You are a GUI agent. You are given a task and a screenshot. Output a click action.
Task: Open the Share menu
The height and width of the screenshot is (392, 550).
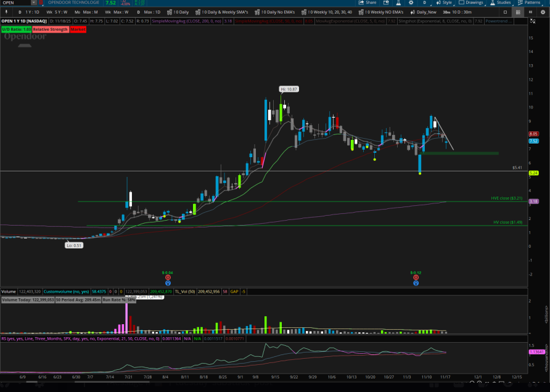(367, 2)
